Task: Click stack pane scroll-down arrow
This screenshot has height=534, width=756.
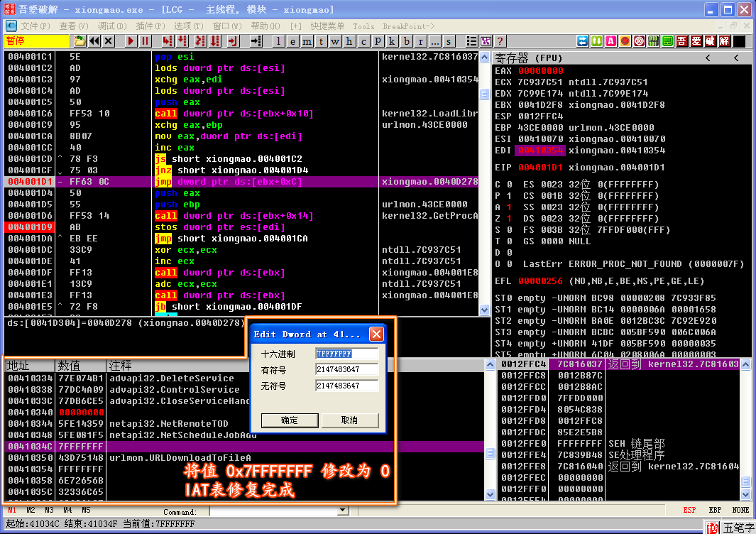Action: pyautogui.click(x=745, y=494)
